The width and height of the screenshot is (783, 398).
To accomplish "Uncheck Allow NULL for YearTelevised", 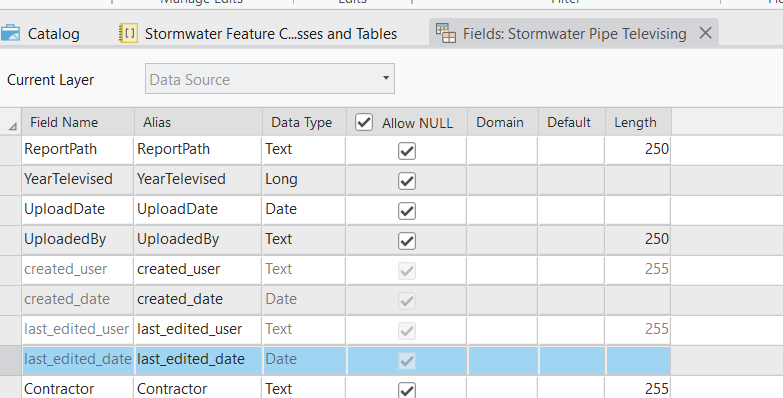I will (407, 180).
